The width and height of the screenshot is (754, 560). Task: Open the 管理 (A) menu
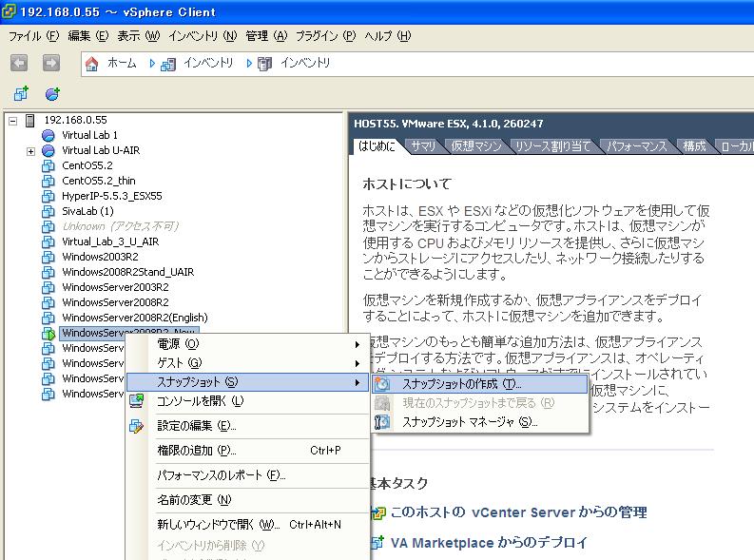coord(266,36)
